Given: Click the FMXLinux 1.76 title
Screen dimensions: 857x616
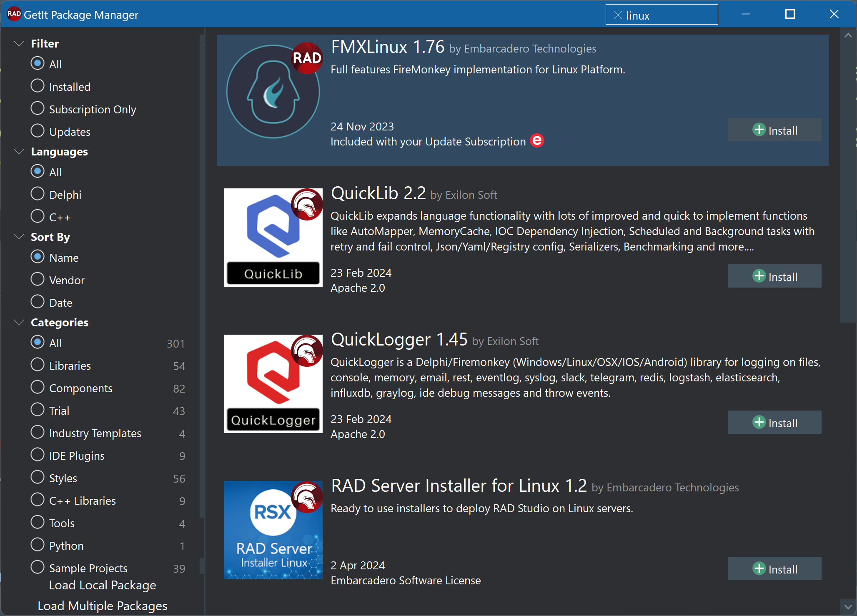Looking at the screenshot, I should click(x=388, y=47).
